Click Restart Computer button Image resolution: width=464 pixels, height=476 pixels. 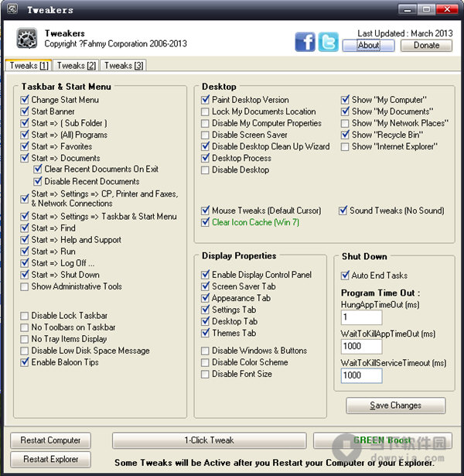pyautogui.click(x=50, y=440)
